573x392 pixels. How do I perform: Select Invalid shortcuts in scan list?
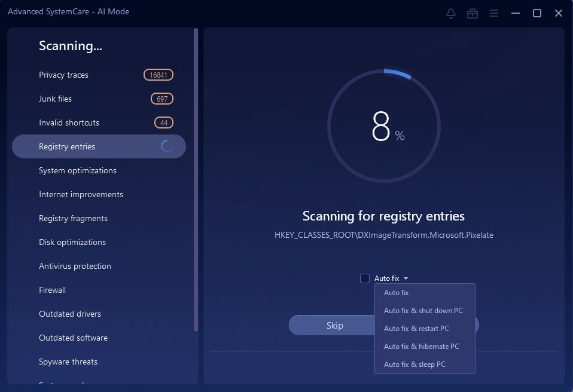99,122
